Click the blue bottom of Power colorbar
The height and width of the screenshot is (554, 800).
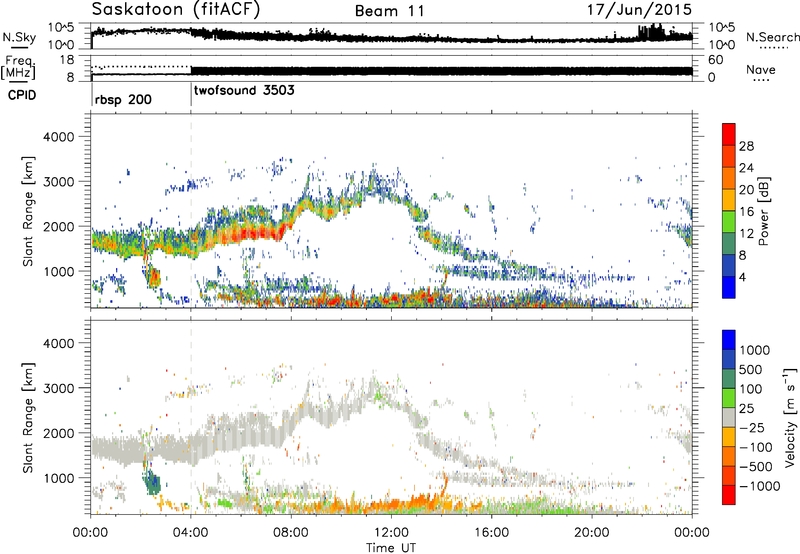tap(729, 287)
